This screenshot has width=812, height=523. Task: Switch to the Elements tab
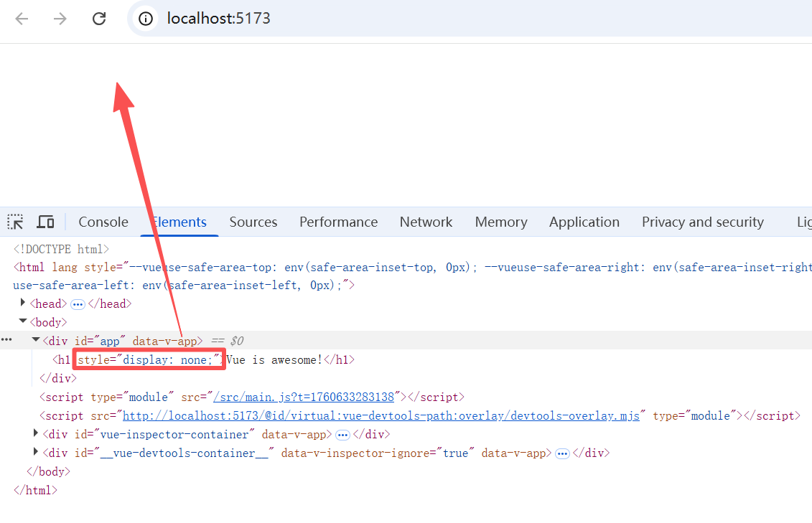179,222
